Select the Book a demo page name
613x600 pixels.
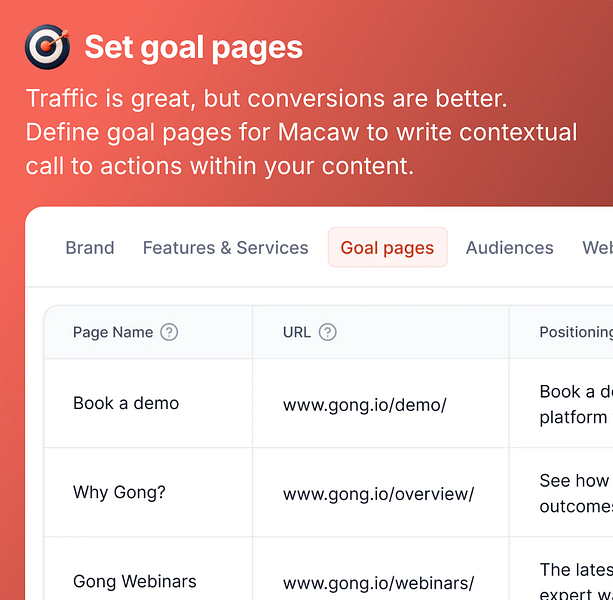[x=126, y=404]
